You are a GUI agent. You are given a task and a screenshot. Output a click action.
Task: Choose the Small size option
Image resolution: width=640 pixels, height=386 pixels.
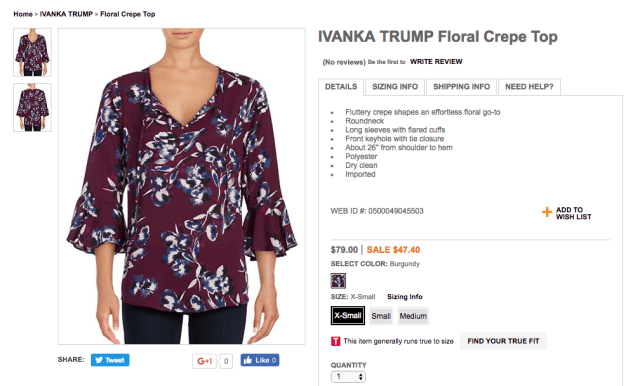(381, 316)
